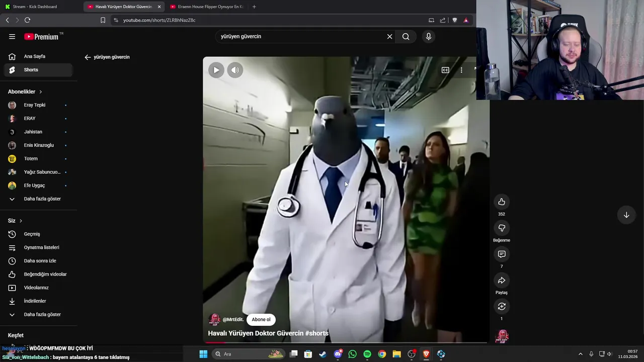
Task: Go to Ana Sayfa in the sidebar
Action: pyautogui.click(x=38, y=56)
